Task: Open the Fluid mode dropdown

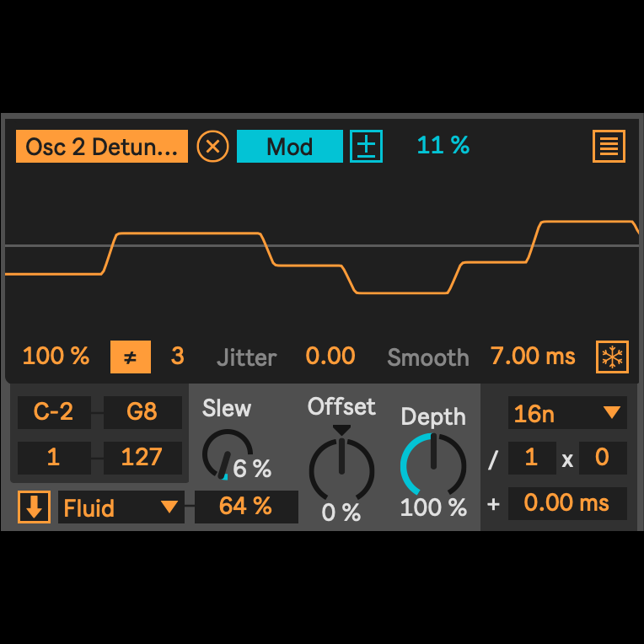Action: (121, 507)
